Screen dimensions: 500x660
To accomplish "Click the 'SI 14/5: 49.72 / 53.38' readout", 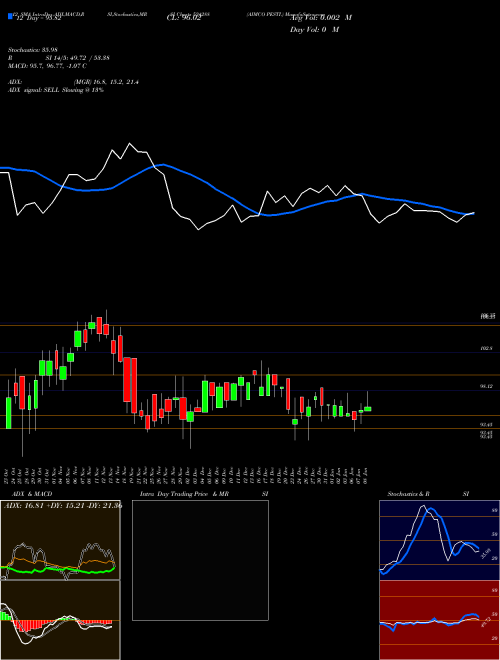I will (x=77, y=58).
